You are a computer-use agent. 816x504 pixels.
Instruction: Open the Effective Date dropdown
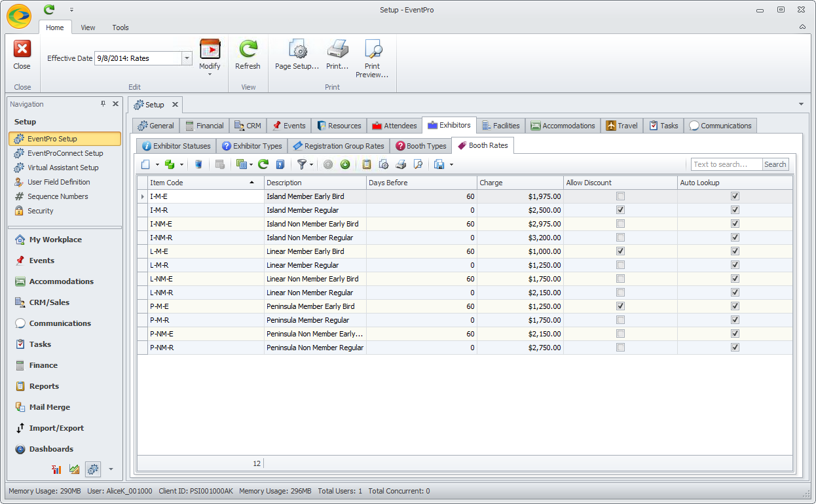pos(187,58)
